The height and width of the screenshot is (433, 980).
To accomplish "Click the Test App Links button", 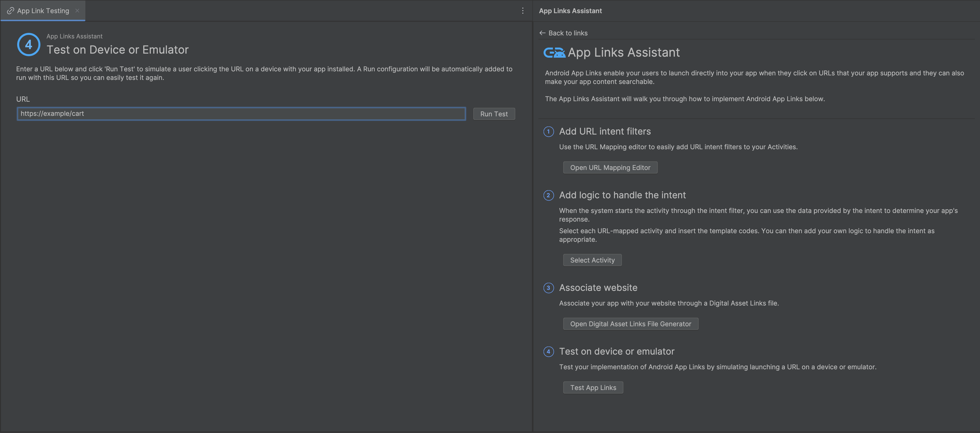I will 593,387.
